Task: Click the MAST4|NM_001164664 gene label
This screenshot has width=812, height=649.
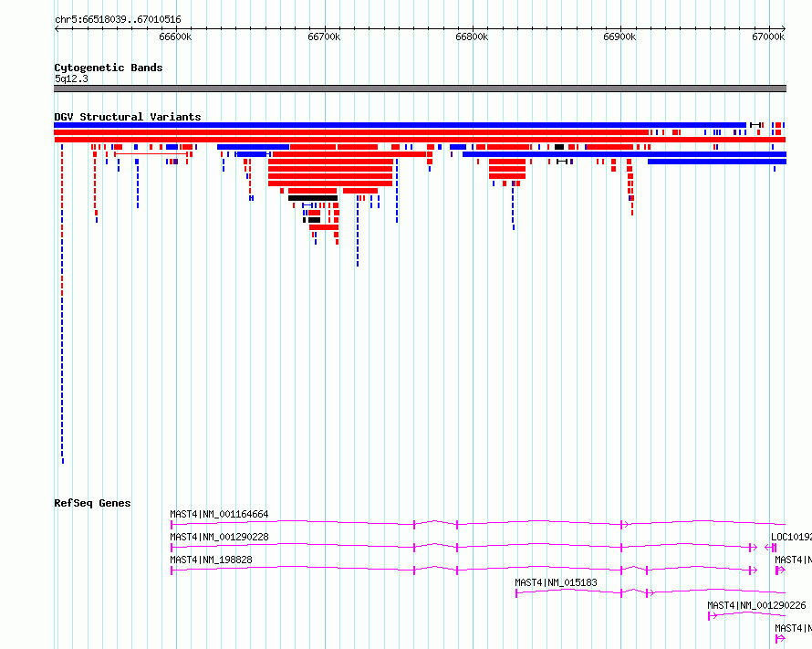Action: tap(219, 514)
